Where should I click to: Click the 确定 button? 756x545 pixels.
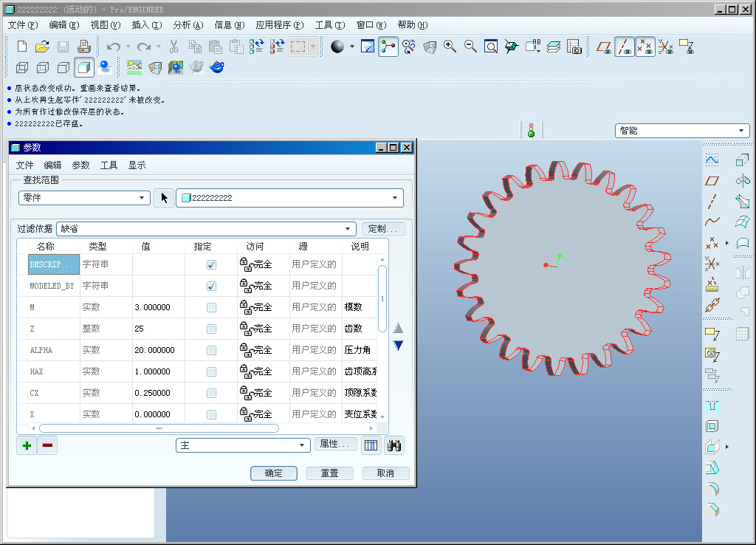click(273, 473)
